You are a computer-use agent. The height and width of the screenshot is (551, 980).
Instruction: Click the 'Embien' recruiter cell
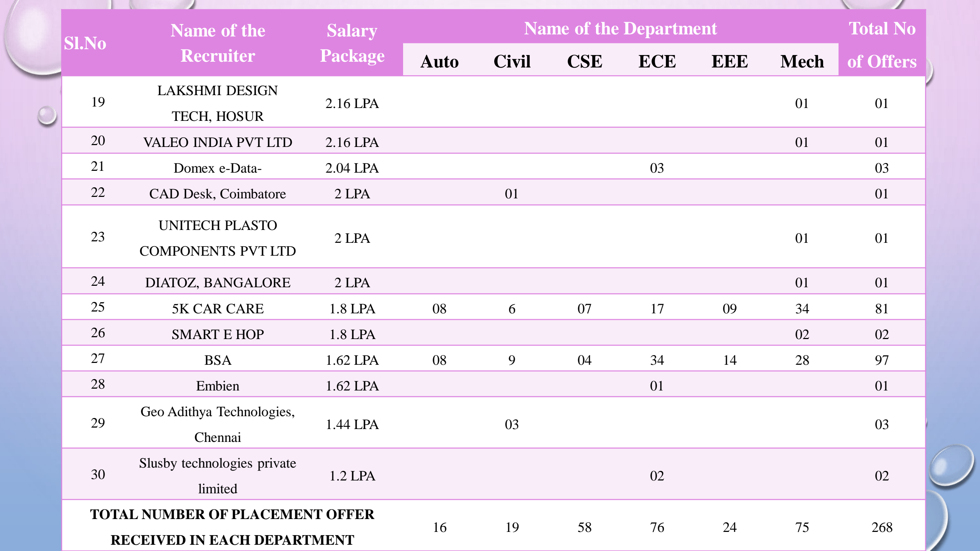pyautogui.click(x=218, y=386)
